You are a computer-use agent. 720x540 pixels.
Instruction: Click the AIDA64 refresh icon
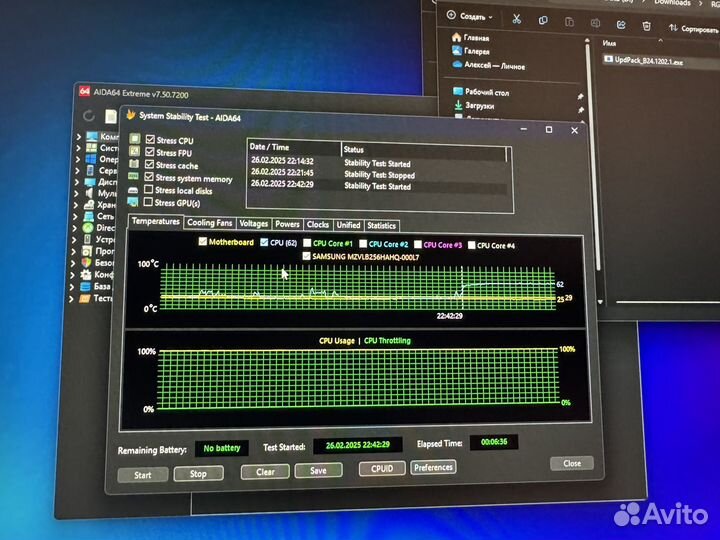pos(89,115)
